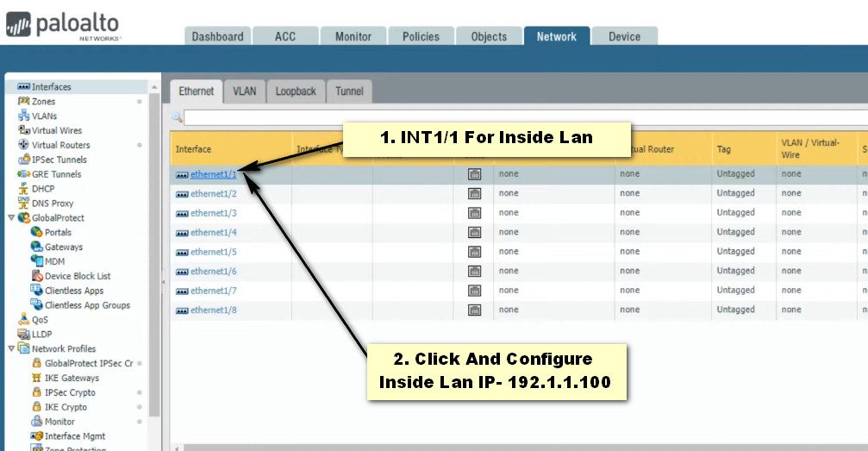Open DHCP in the sidebar

[42, 189]
